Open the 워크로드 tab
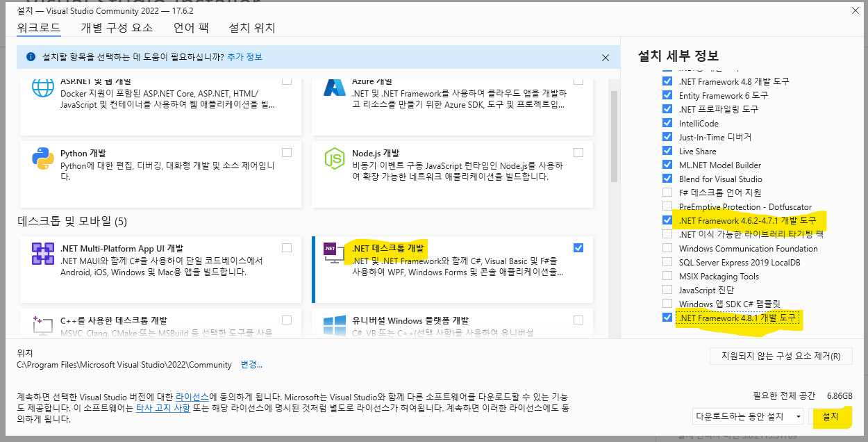The width and height of the screenshot is (868, 442). [39, 28]
